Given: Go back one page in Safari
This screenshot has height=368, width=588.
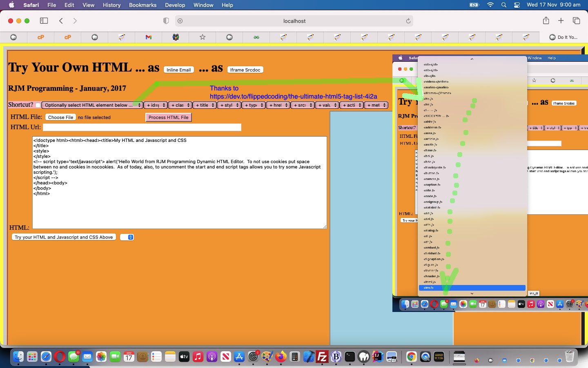Looking at the screenshot, I should [61, 21].
